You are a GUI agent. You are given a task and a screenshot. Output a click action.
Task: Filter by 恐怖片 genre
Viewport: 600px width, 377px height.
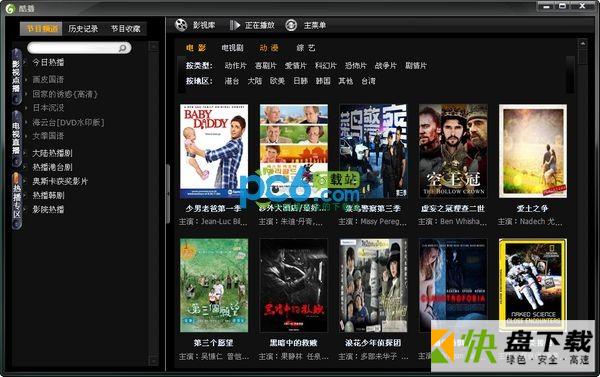click(x=355, y=66)
